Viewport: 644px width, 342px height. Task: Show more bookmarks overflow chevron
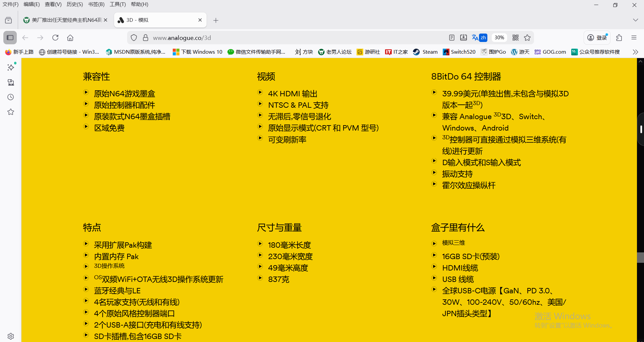coord(635,52)
